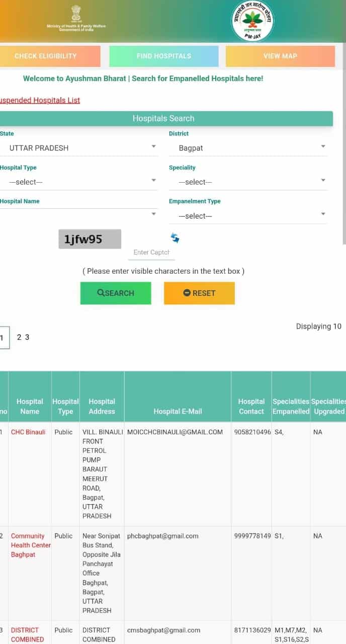Click email cmsbaghpat@gmail.com

pyautogui.click(x=164, y=630)
